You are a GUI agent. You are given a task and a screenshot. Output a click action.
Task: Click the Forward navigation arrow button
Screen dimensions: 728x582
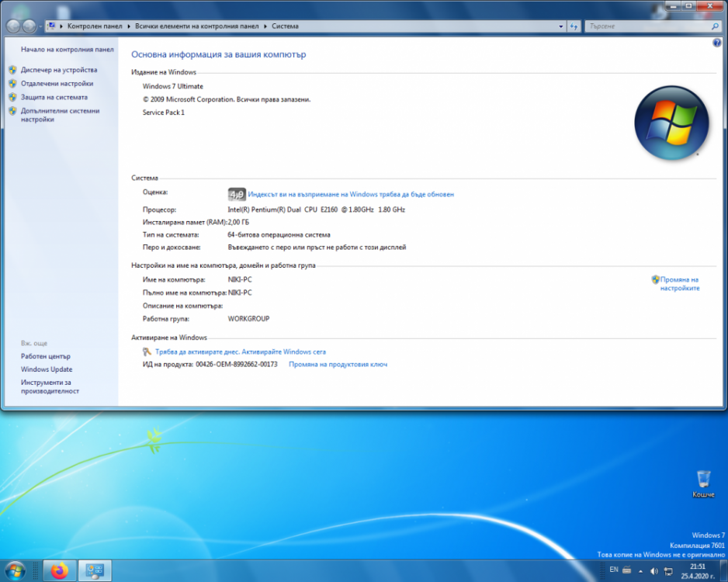29,26
